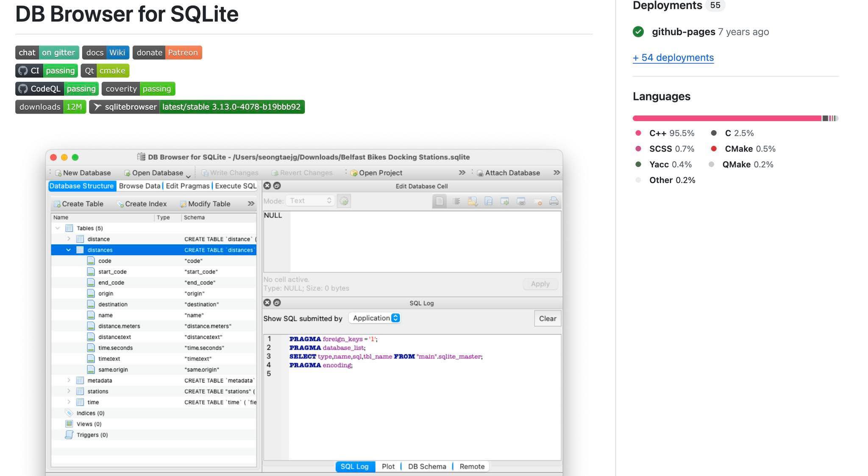
Task: Click inside the NULL cell editor area
Action: tap(412, 242)
